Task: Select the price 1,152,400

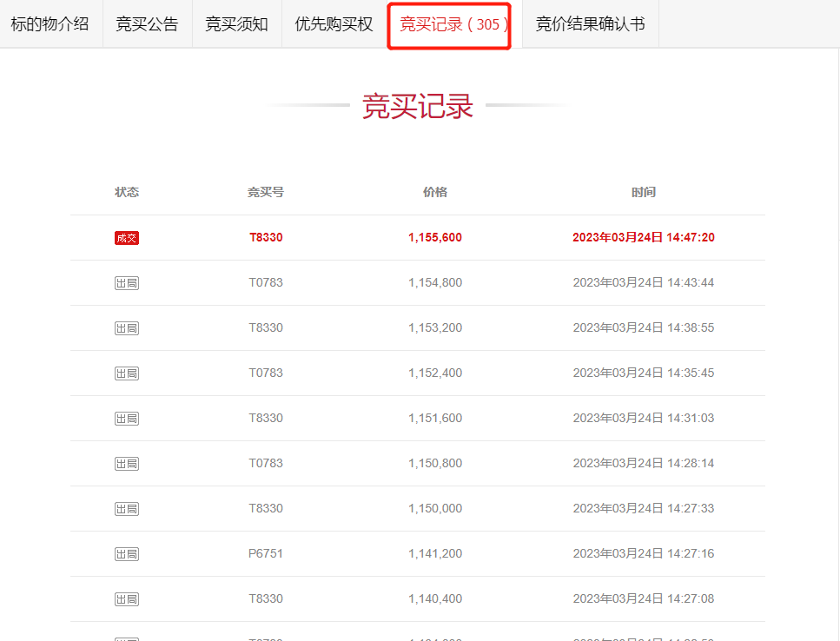Action: coord(435,373)
